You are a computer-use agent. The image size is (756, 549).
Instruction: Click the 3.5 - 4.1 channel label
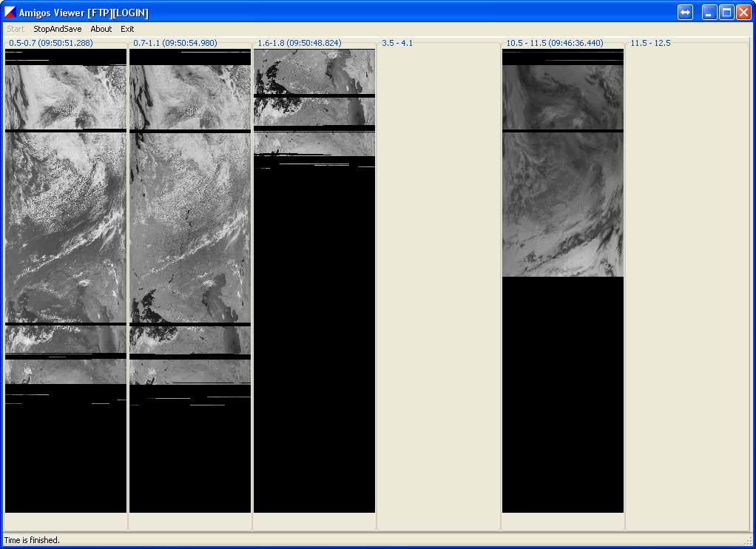tap(397, 43)
